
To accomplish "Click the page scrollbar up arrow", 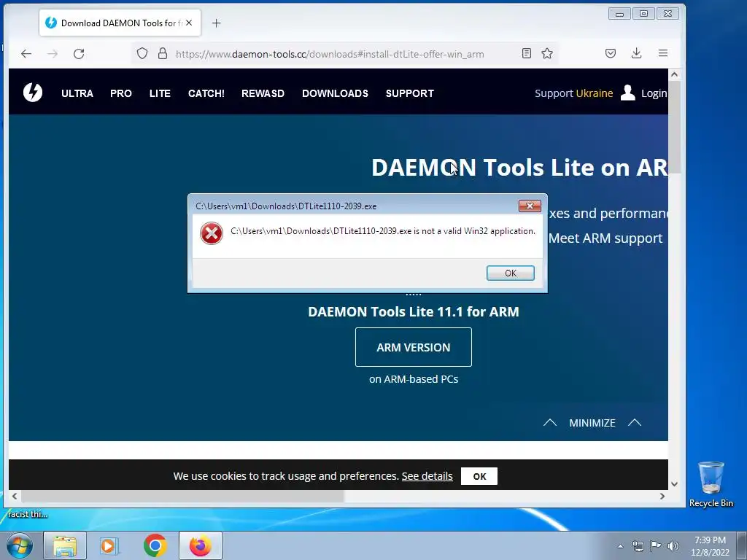I will 674,74.
